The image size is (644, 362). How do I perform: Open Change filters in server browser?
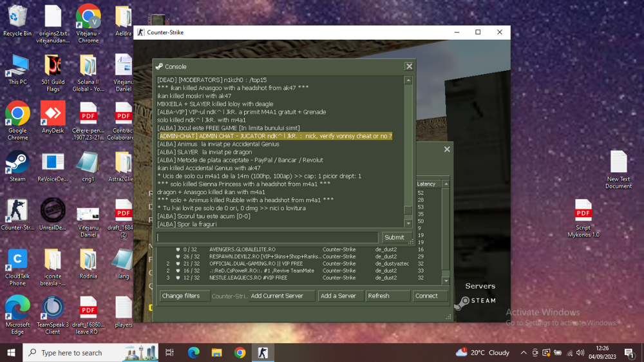(184, 296)
